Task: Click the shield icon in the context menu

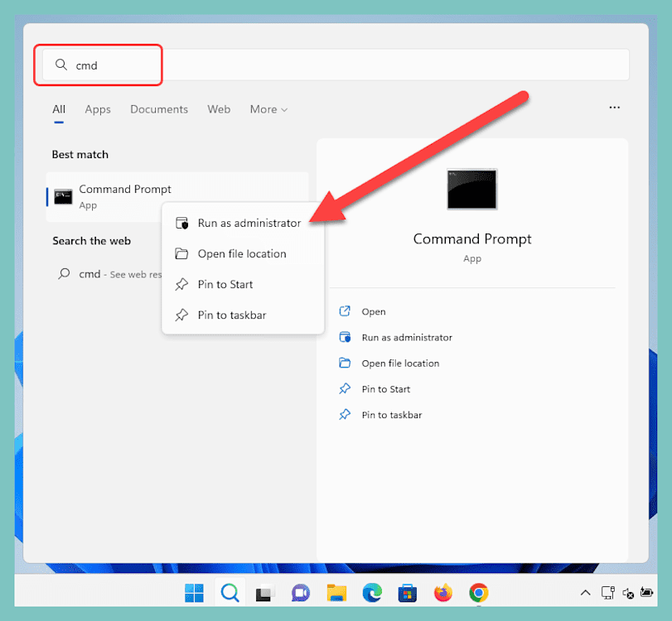Action: pyautogui.click(x=181, y=223)
